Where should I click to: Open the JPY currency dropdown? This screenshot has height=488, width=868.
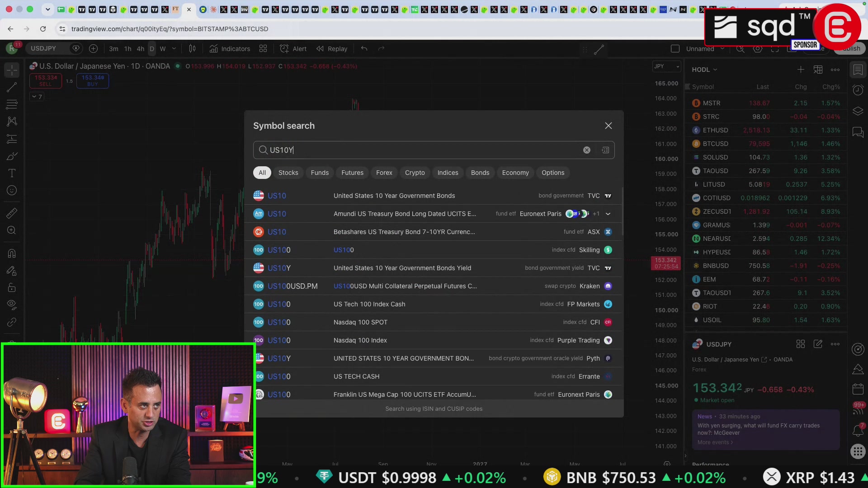pyautogui.click(x=666, y=66)
